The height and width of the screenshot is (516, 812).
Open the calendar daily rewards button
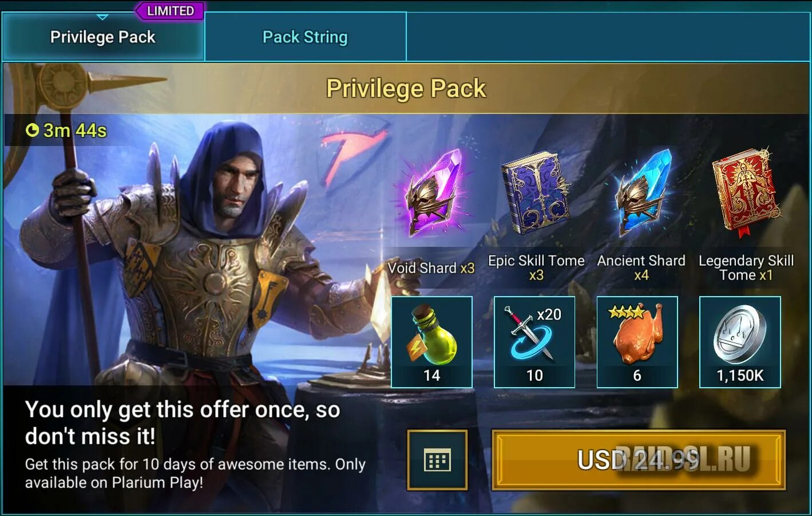click(x=437, y=460)
